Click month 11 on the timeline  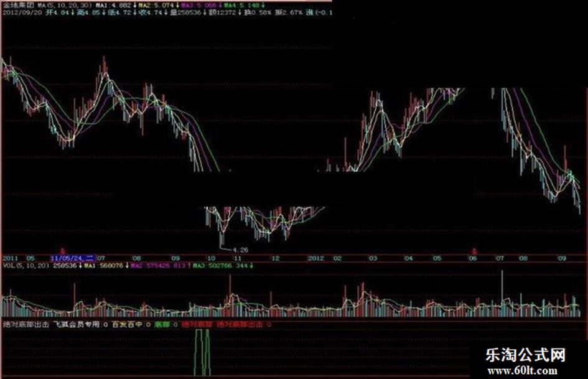click(x=237, y=258)
